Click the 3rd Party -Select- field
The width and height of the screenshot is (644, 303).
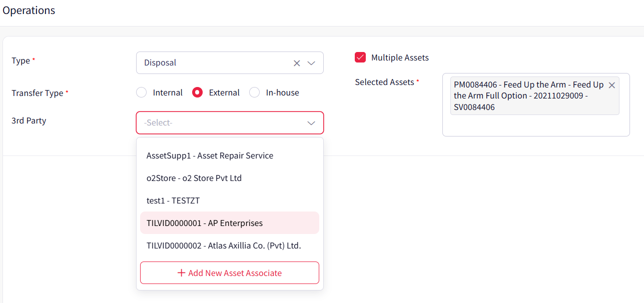click(220, 123)
